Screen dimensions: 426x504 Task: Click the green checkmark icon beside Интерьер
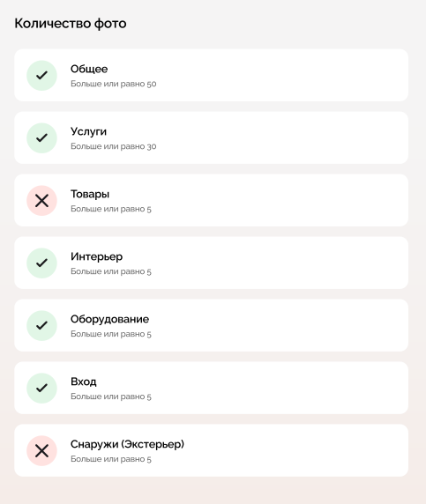[41, 263]
